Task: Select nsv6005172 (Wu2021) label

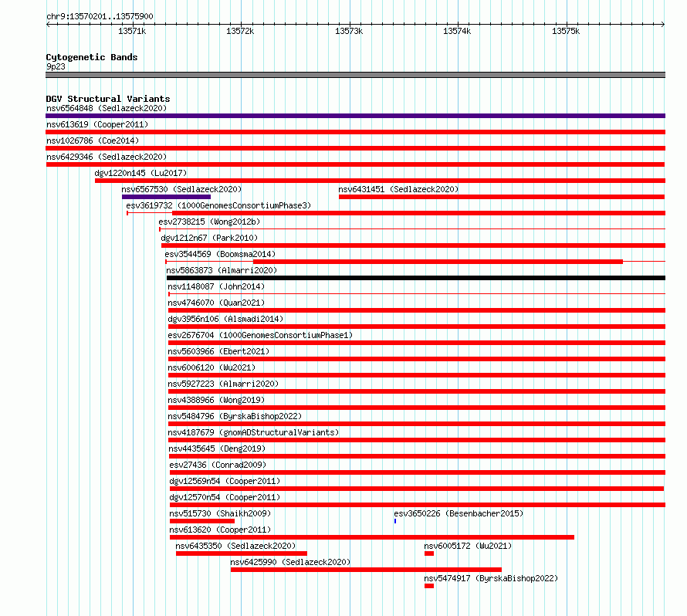Action: coord(468,546)
